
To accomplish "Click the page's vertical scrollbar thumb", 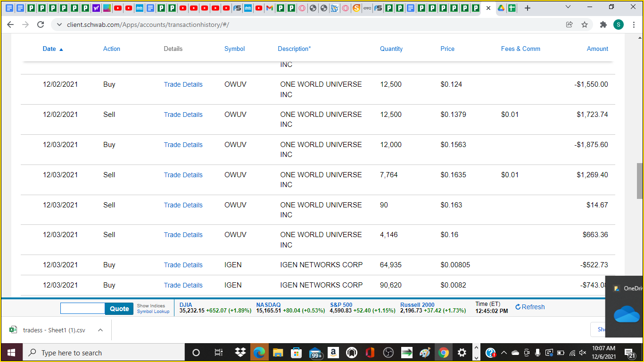I will point(640,181).
